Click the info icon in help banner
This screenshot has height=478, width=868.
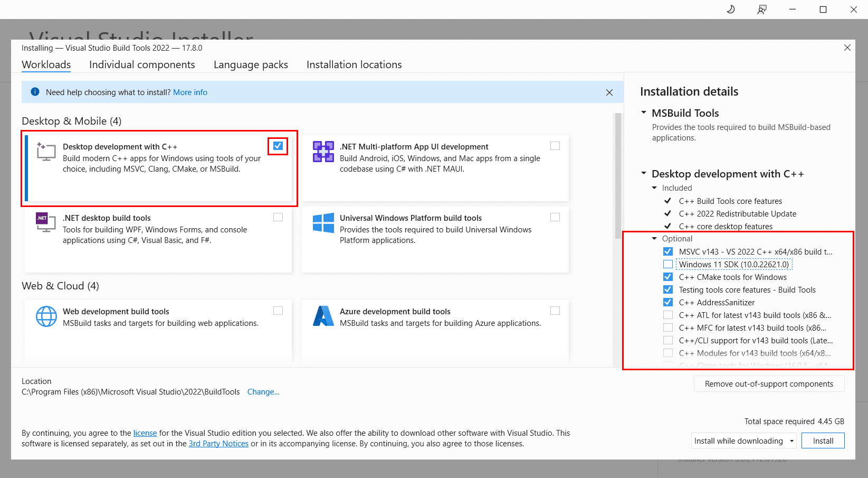[35, 92]
